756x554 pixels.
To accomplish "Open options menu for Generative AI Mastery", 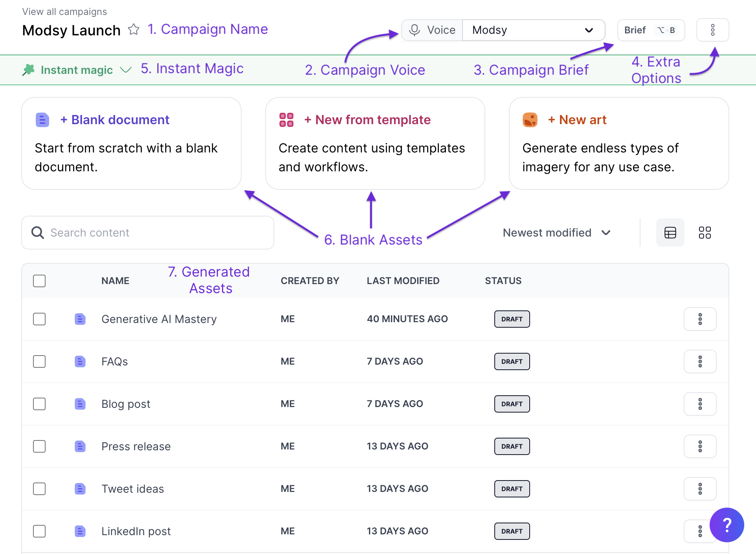I will (x=700, y=319).
